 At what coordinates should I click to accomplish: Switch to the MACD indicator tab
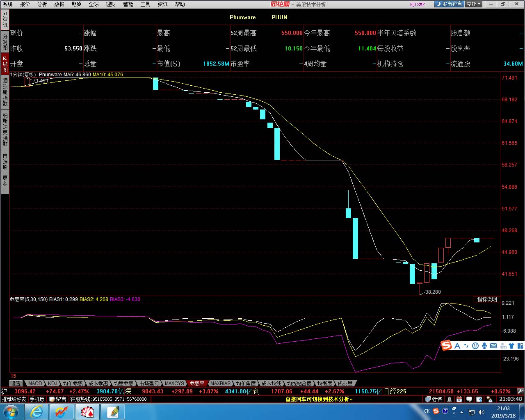tap(35, 383)
